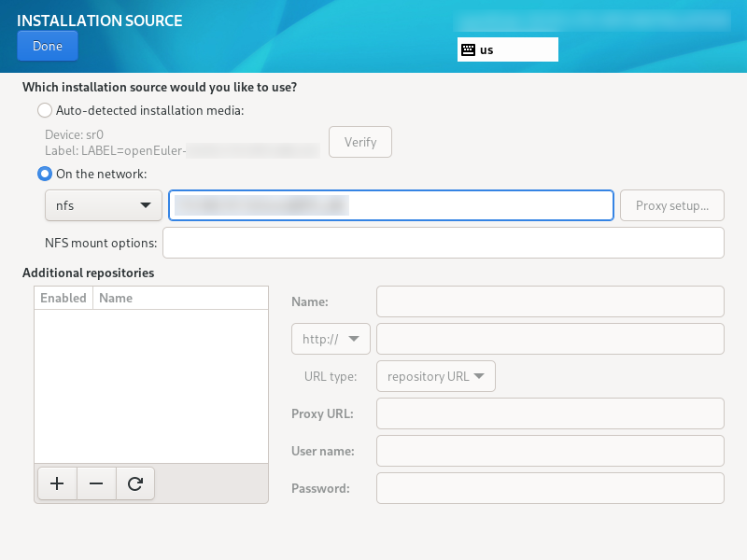Image resolution: width=747 pixels, height=560 pixels.
Task: Open Proxy setup dialog
Action: 672,205
